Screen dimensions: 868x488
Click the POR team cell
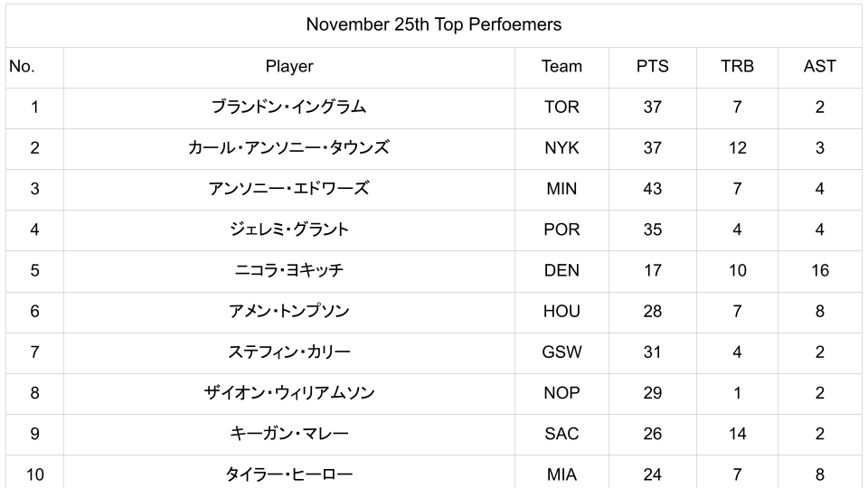pos(561,230)
